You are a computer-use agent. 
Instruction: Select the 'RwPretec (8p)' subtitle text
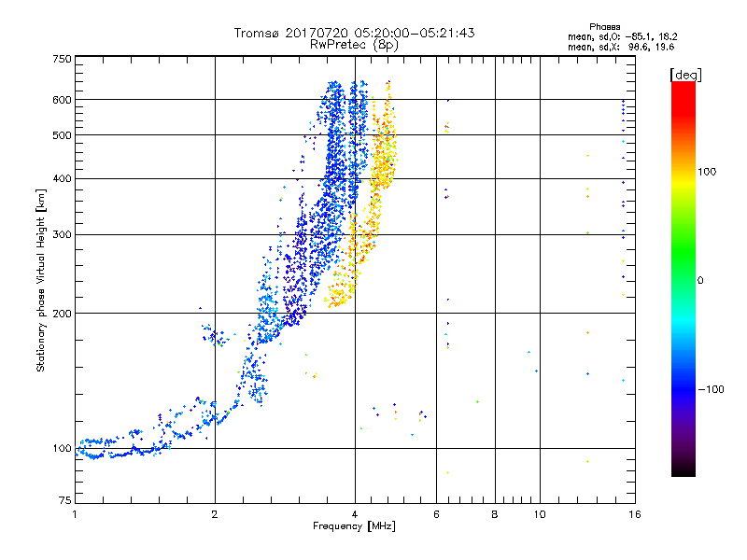354,45
